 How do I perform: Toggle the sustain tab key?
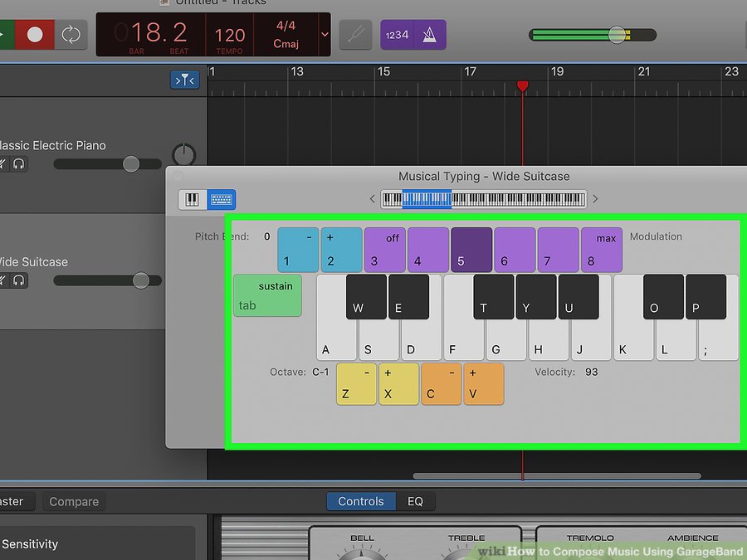click(268, 295)
